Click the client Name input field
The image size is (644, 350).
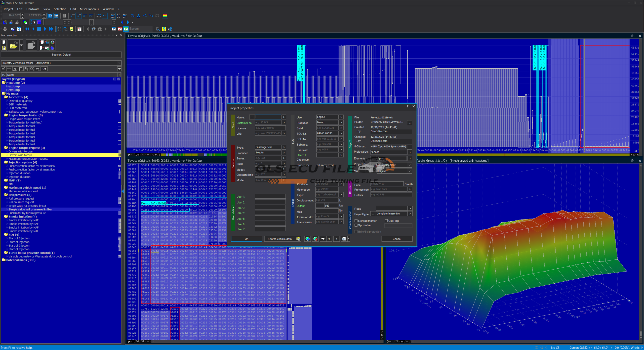(x=268, y=117)
